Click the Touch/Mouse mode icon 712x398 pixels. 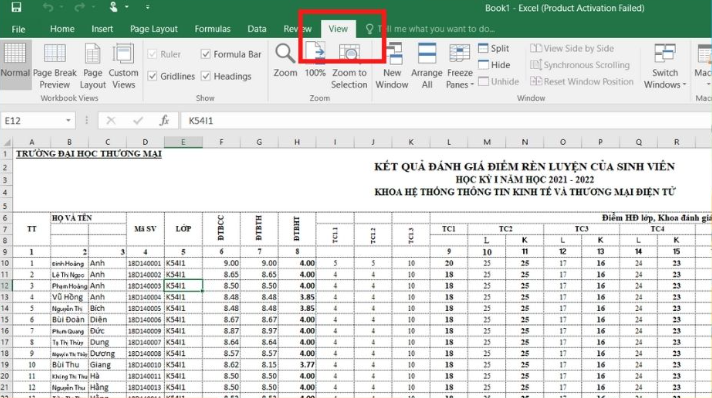(113, 7)
